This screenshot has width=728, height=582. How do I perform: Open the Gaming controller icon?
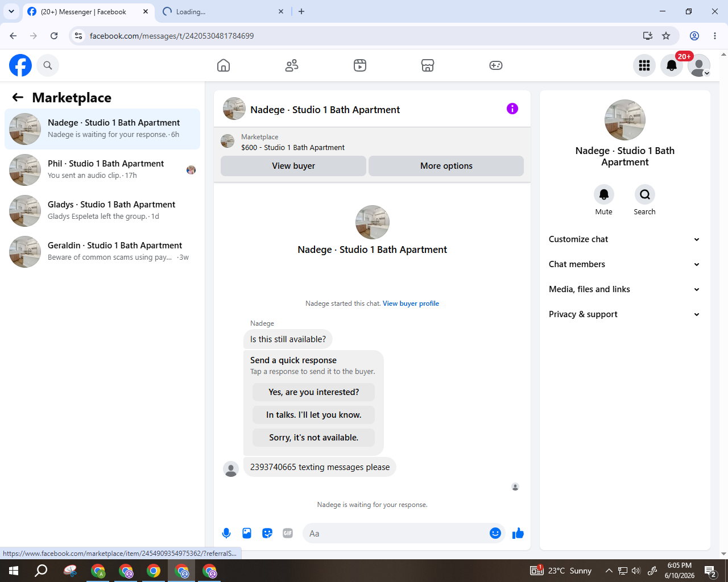[x=496, y=65]
